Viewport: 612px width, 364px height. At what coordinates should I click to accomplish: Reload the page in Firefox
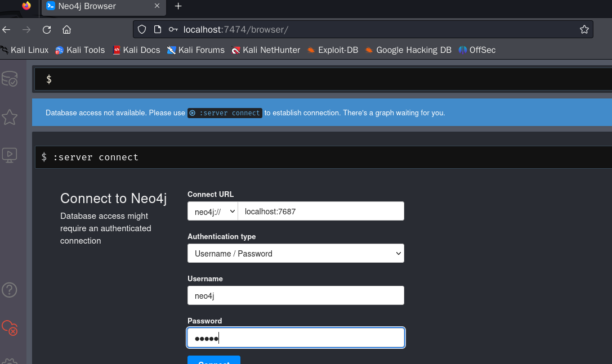pos(47,29)
